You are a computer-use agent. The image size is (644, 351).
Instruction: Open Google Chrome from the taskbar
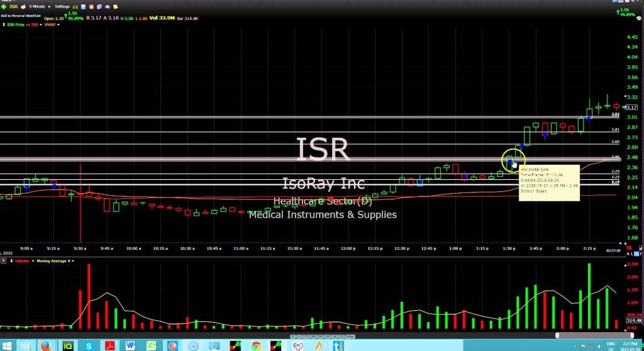click(x=257, y=346)
